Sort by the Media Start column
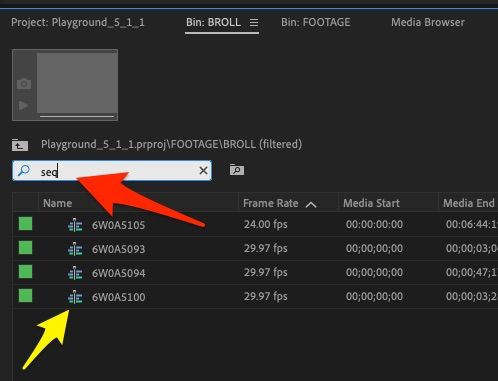Screen dimensions: 498x381 371,203
